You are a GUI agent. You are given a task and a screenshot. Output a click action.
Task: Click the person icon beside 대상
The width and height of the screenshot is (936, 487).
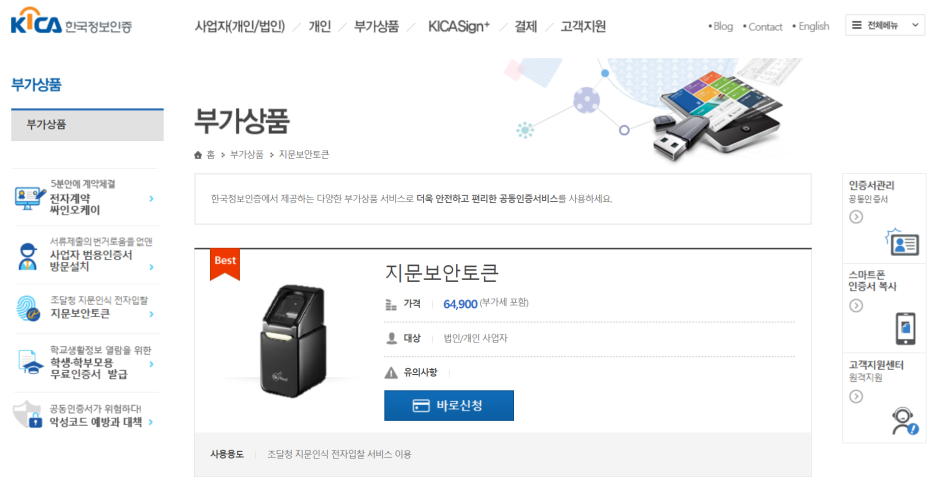point(392,338)
